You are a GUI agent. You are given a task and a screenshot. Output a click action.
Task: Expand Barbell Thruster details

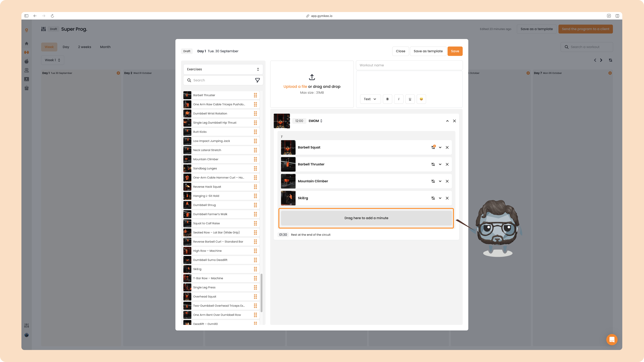tap(440, 164)
